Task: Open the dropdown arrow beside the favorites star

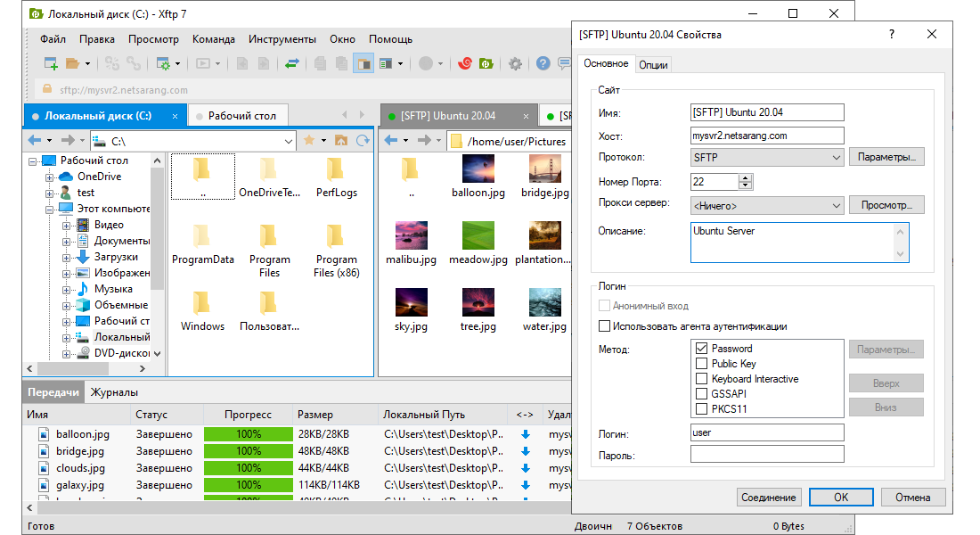Action: [323, 141]
